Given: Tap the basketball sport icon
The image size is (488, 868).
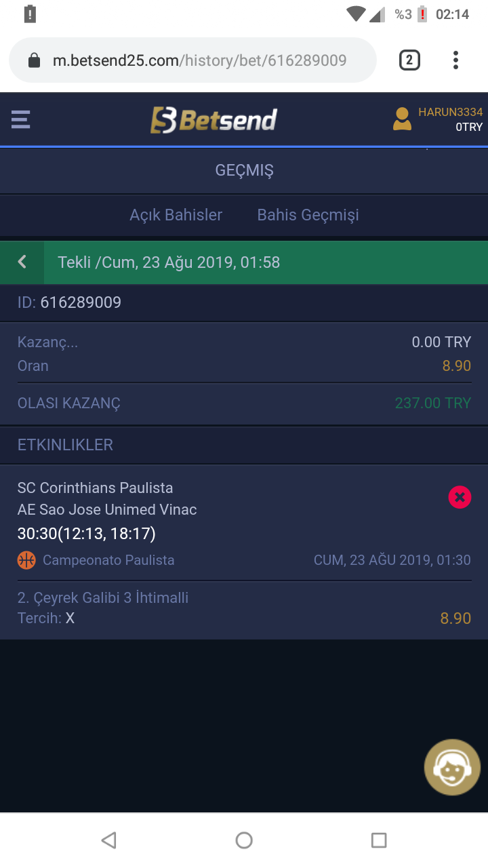Looking at the screenshot, I should (x=26, y=560).
